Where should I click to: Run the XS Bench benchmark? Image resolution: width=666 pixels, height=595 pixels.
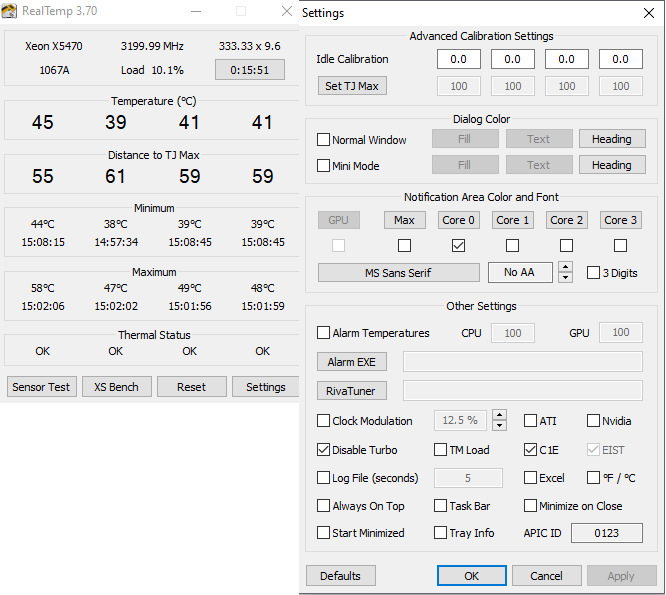tap(116, 387)
